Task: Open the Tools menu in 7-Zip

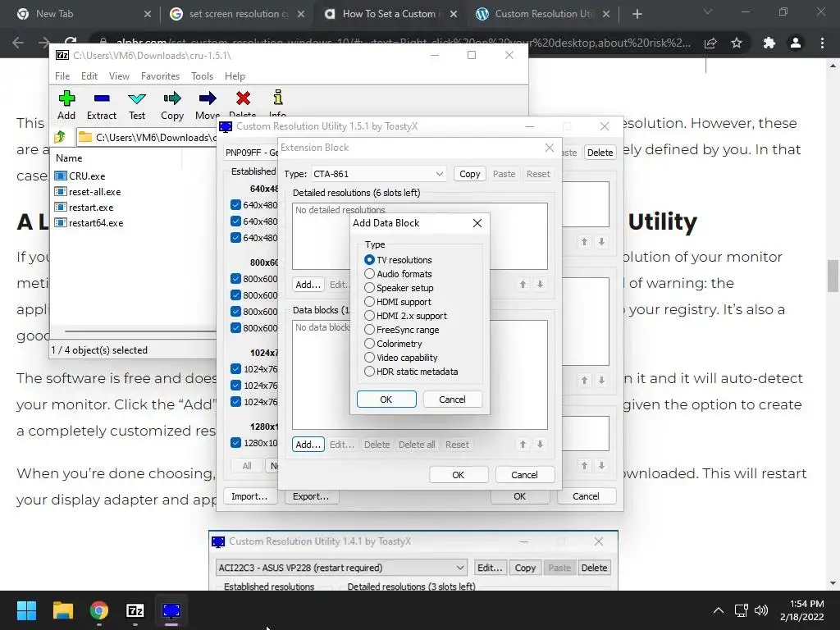Action: click(x=202, y=76)
